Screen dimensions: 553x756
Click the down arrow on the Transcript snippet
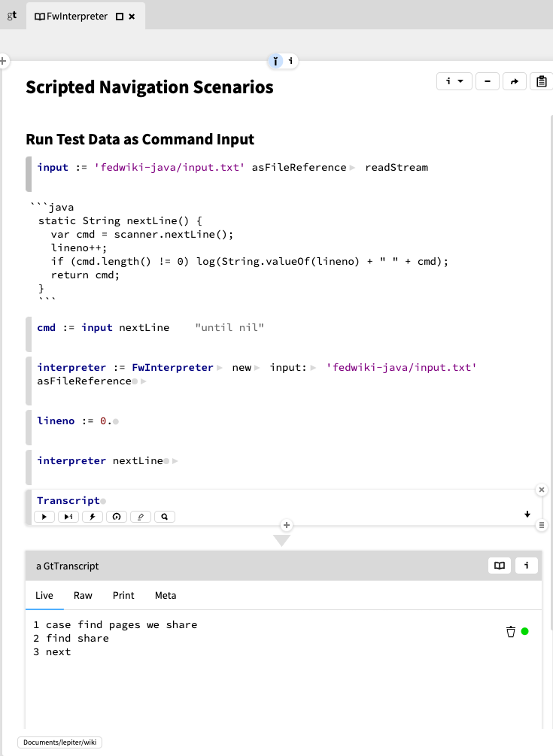(x=527, y=515)
